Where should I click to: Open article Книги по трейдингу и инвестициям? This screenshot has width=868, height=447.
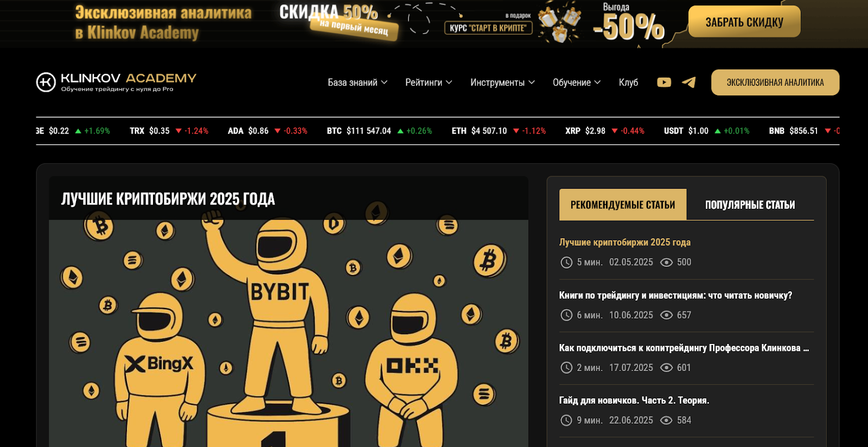[x=675, y=296]
